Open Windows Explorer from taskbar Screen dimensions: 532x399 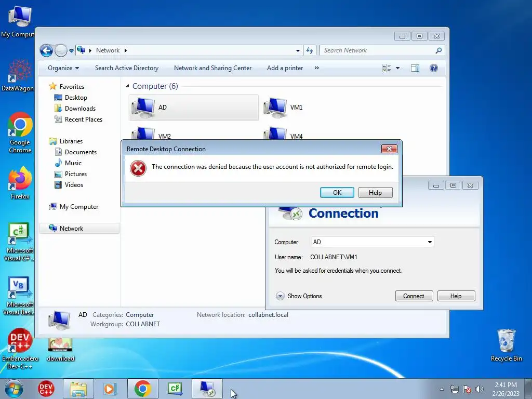click(78, 389)
